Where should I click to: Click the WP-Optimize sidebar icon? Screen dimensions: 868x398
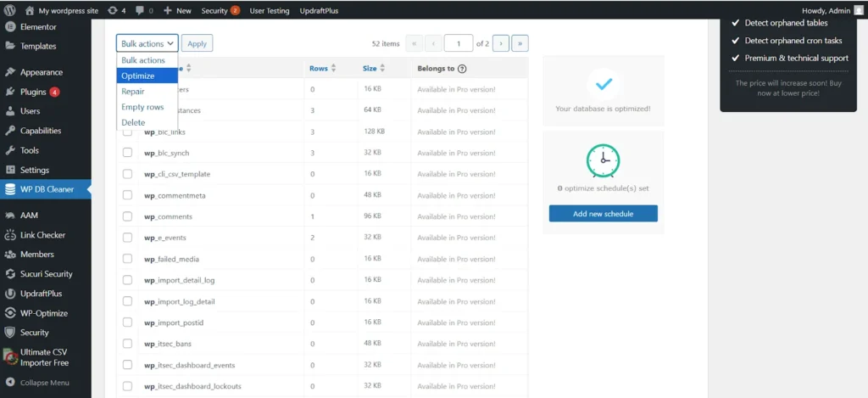click(9, 313)
